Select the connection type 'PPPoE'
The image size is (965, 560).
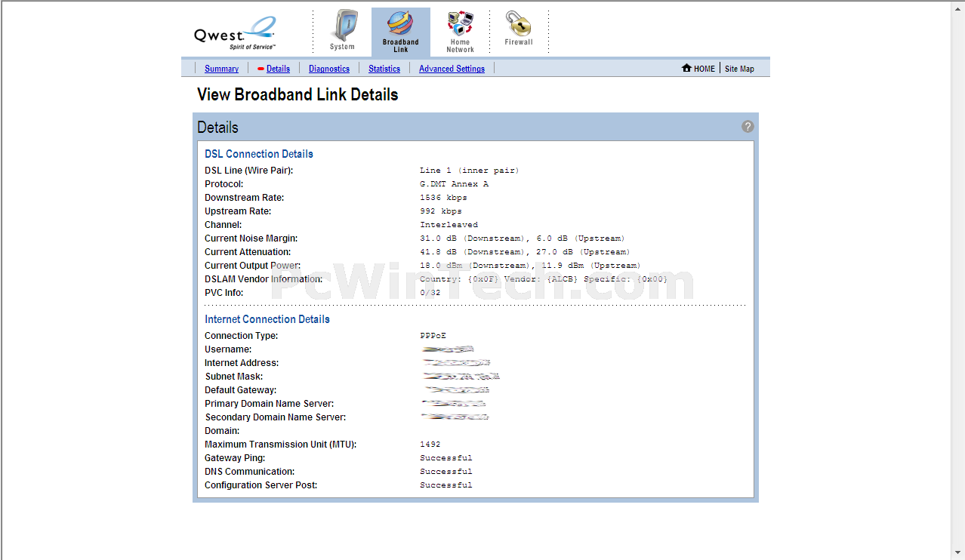433,336
